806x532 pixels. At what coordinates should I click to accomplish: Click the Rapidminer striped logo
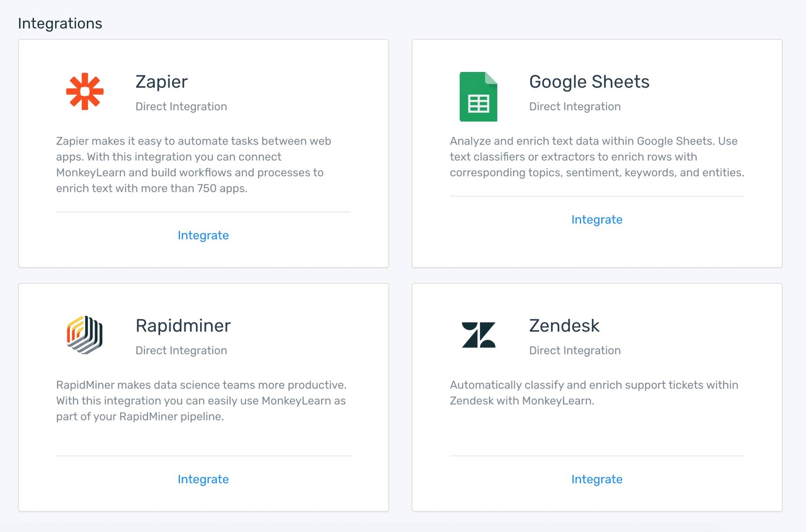pyautogui.click(x=85, y=335)
